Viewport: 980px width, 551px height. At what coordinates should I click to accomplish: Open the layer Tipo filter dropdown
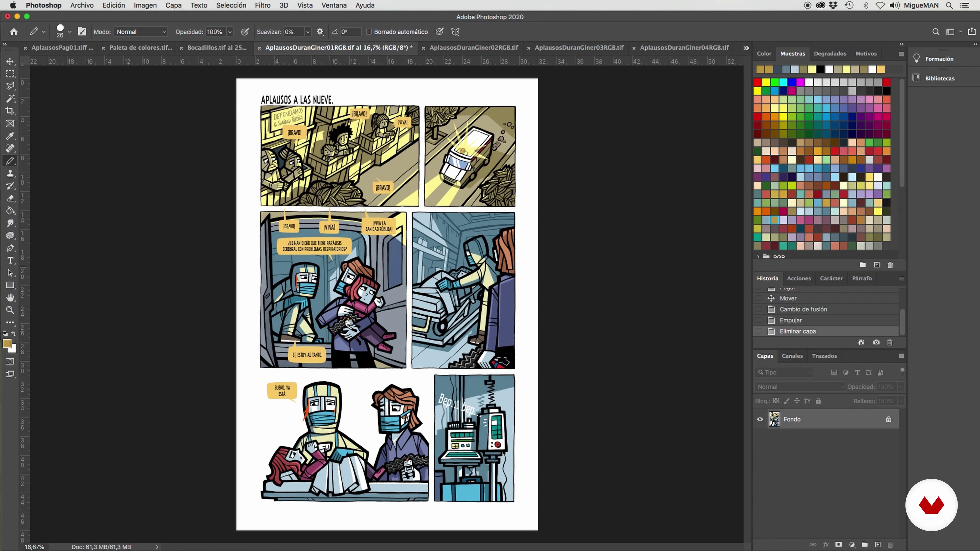(784, 372)
